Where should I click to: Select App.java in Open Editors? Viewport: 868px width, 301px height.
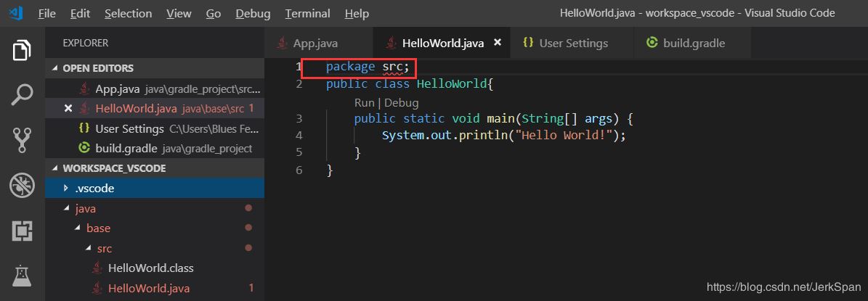(155, 89)
